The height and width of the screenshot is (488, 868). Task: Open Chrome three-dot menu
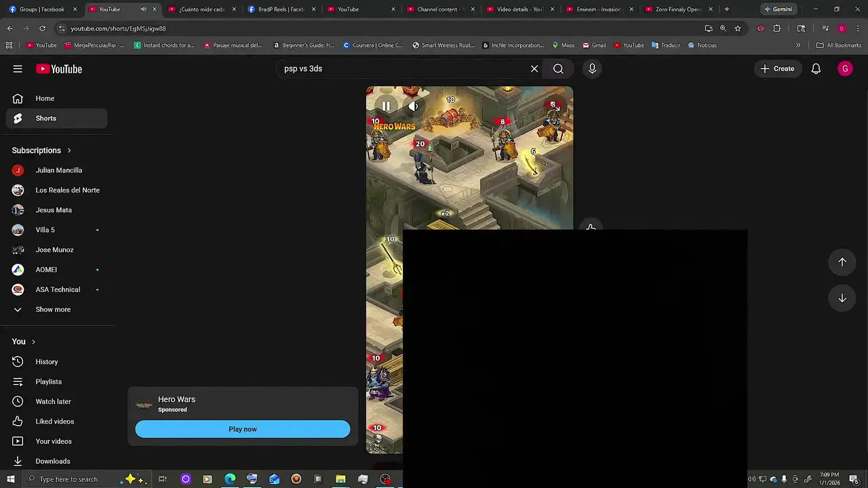(x=859, y=28)
